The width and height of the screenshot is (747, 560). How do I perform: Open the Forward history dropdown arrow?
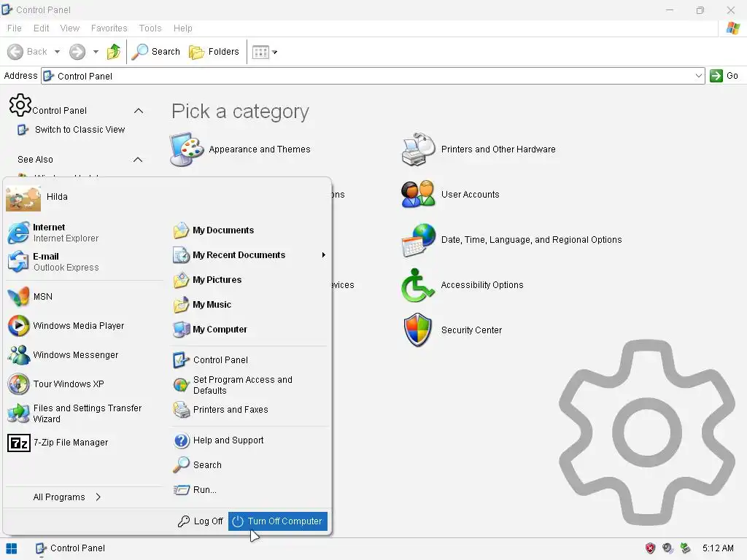coord(96,52)
